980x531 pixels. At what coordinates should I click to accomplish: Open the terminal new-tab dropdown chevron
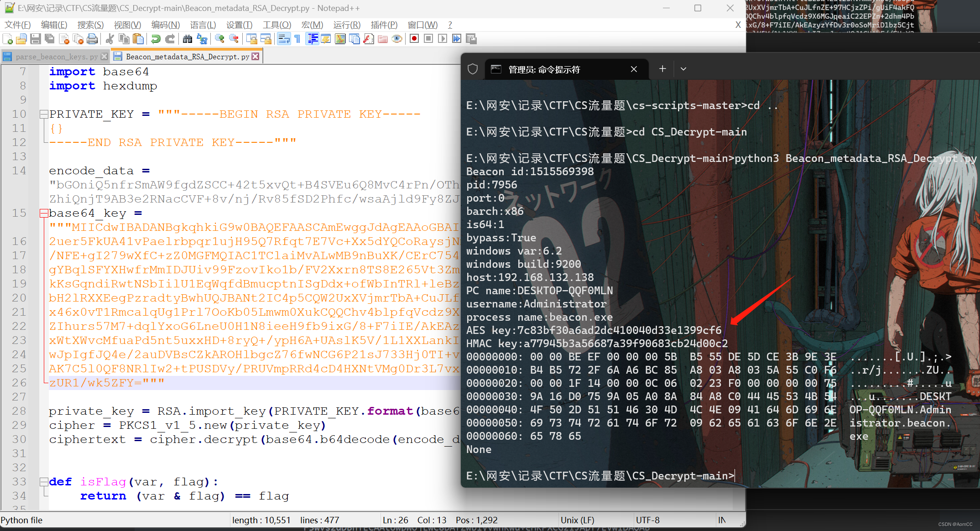[x=683, y=69]
